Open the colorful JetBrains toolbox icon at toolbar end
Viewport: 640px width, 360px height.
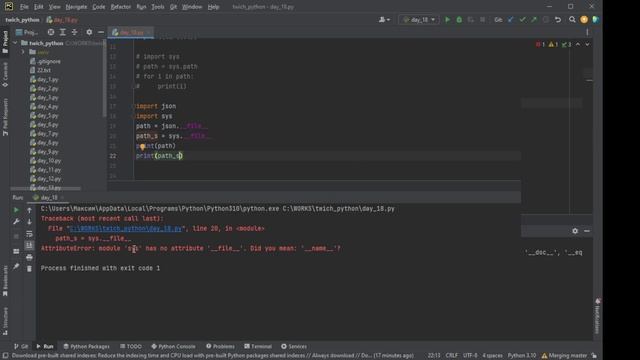click(x=596, y=20)
